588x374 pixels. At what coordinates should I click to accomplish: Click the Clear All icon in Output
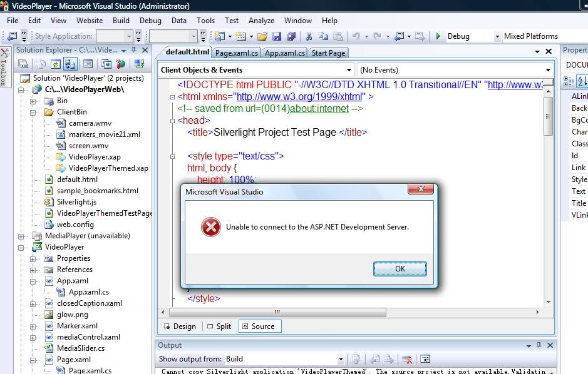tap(407, 360)
